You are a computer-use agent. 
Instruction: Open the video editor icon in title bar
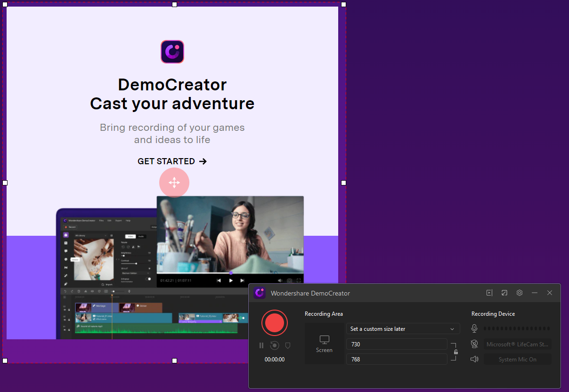click(x=489, y=293)
